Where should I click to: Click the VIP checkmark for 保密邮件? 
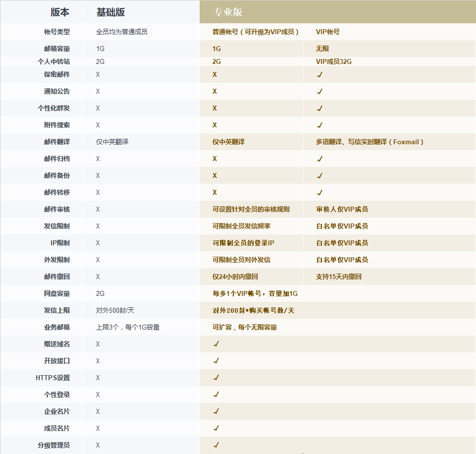pyautogui.click(x=319, y=74)
